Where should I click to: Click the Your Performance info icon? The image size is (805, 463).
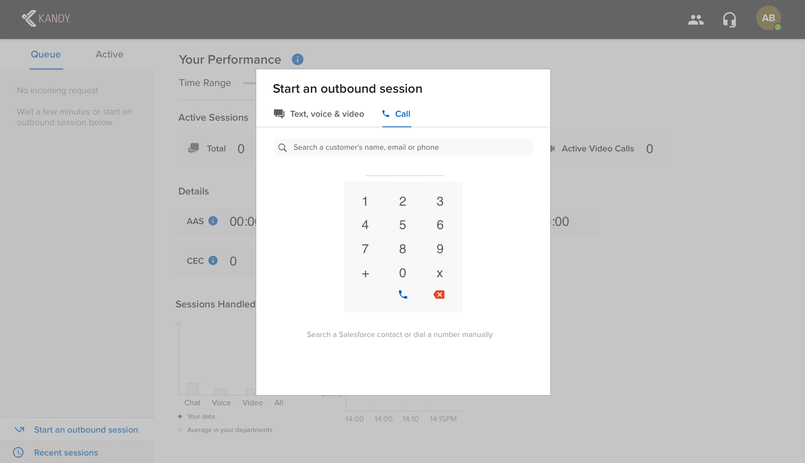(x=298, y=59)
